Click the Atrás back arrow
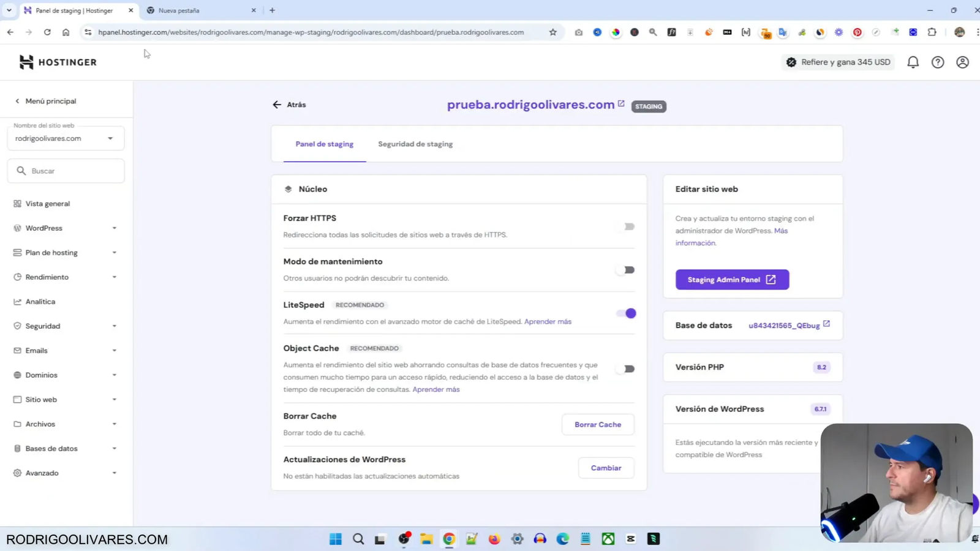This screenshot has width=980, height=551. coord(289,105)
